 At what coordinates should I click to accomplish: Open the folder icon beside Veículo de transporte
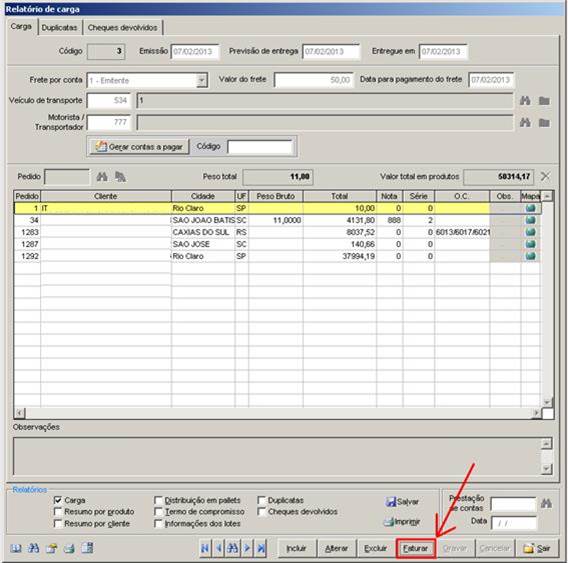544,101
